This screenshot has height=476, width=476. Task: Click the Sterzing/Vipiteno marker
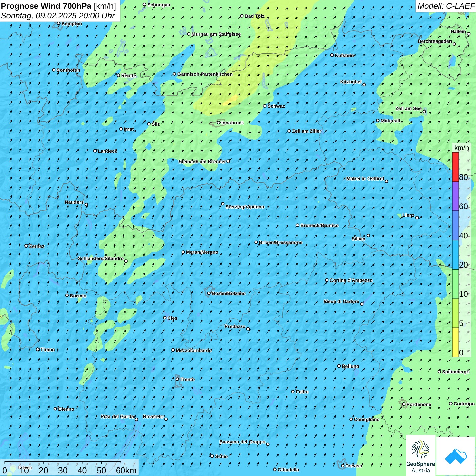(223, 204)
